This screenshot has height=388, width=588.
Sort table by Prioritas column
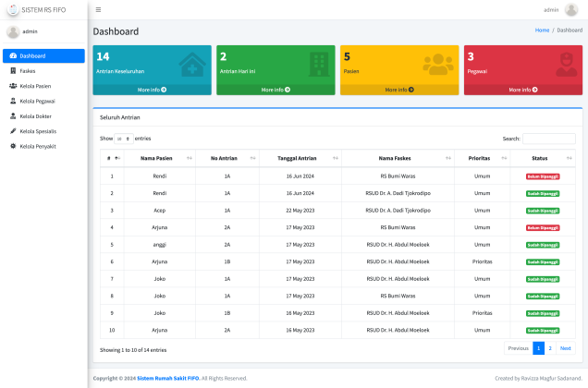(482, 158)
